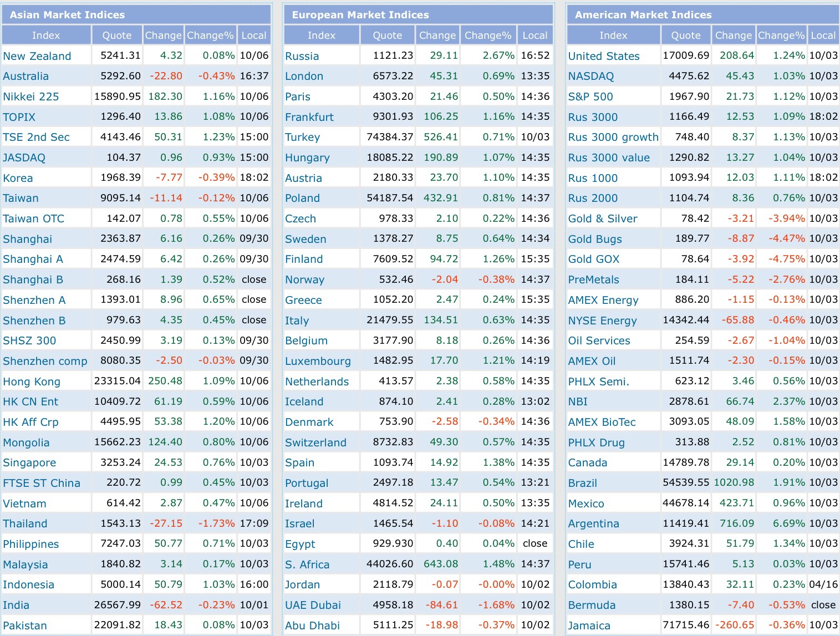Select the Mongolia index link
The image size is (840, 636).
tap(26, 442)
